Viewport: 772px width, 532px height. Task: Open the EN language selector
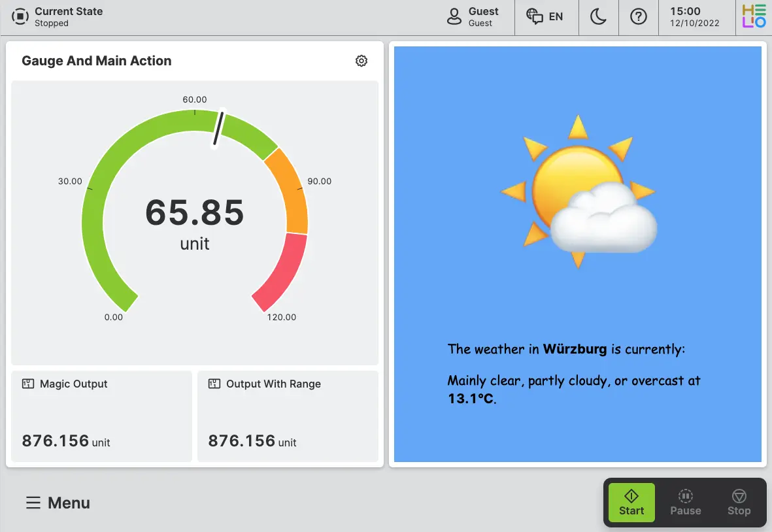click(545, 17)
